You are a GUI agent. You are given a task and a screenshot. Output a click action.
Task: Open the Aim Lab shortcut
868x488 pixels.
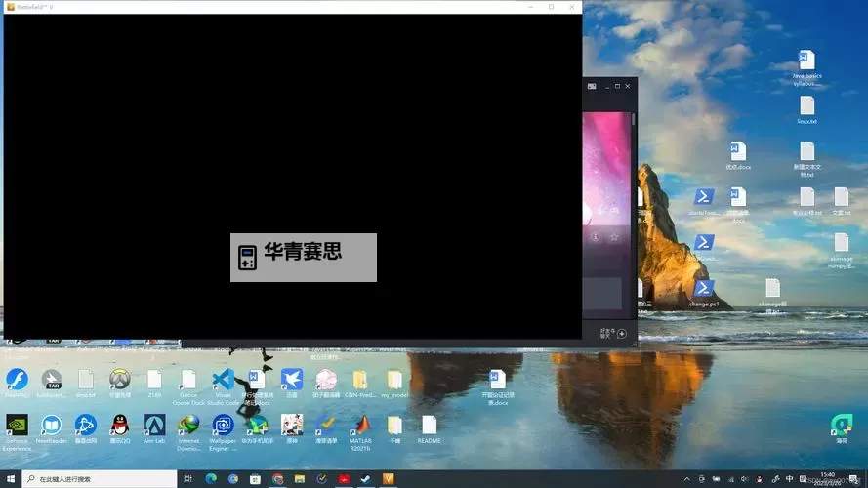pos(153,425)
